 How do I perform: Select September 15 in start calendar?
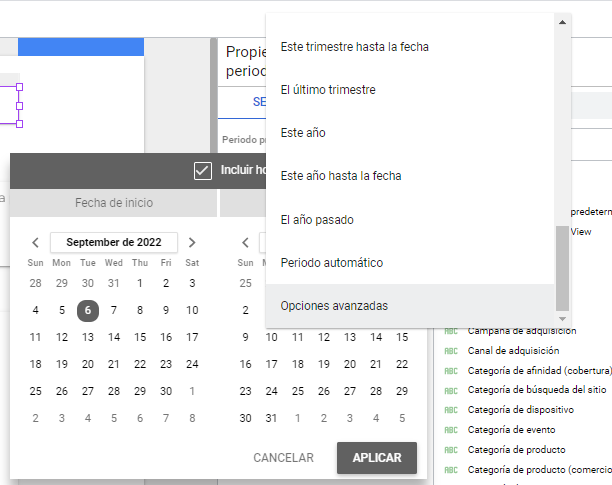tap(140, 337)
